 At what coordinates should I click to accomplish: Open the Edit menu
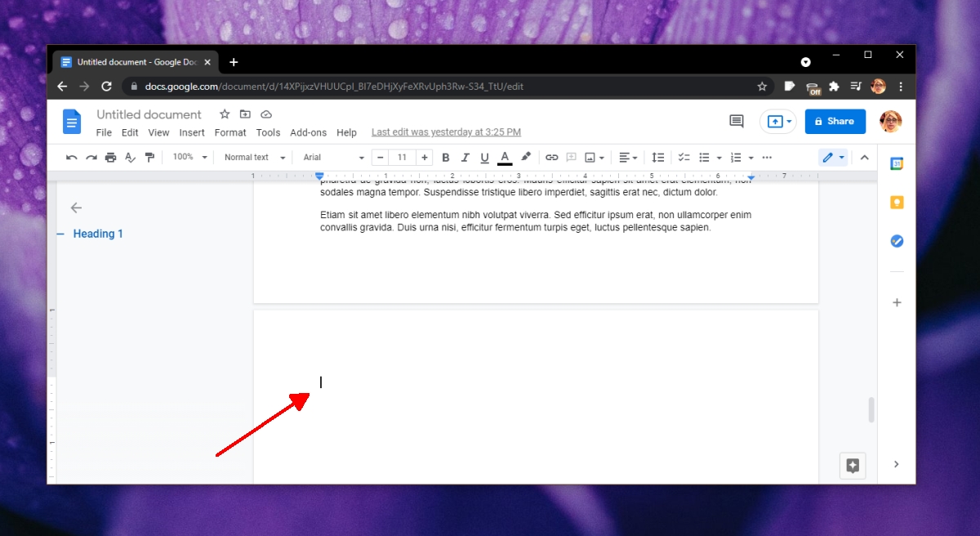(130, 132)
